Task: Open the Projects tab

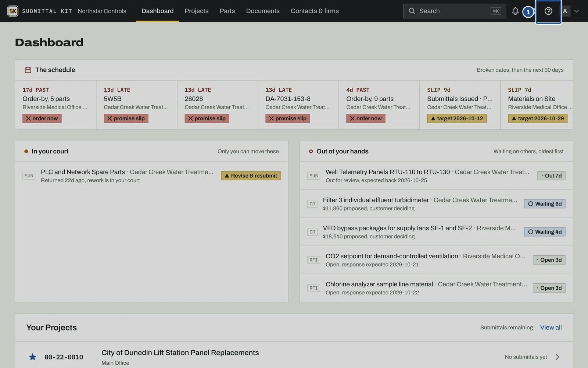Action: [197, 11]
